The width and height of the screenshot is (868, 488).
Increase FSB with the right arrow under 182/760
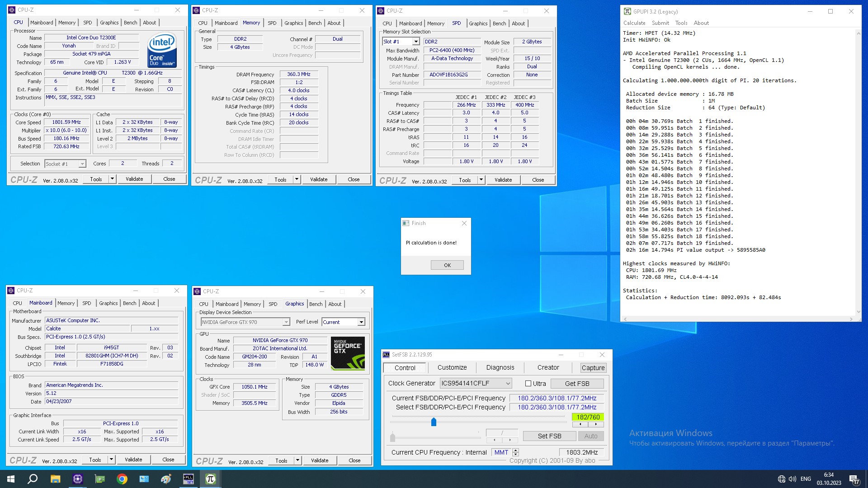[x=596, y=424]
